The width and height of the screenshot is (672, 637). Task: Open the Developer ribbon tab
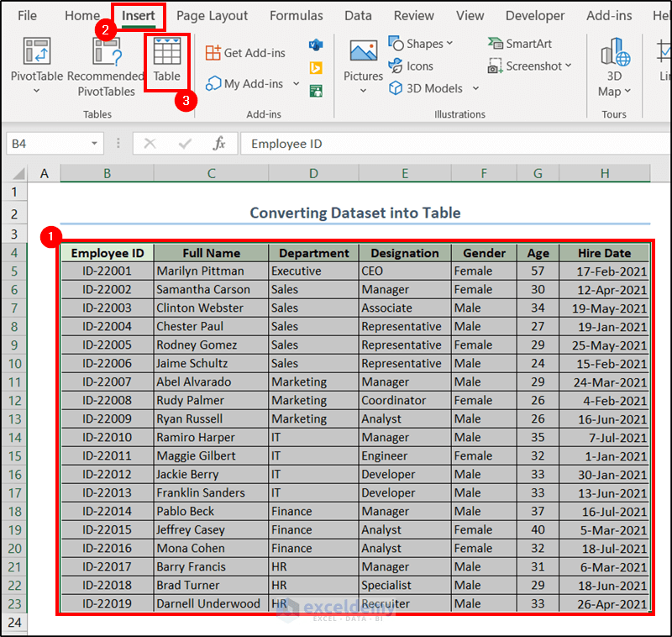(535, 15)
